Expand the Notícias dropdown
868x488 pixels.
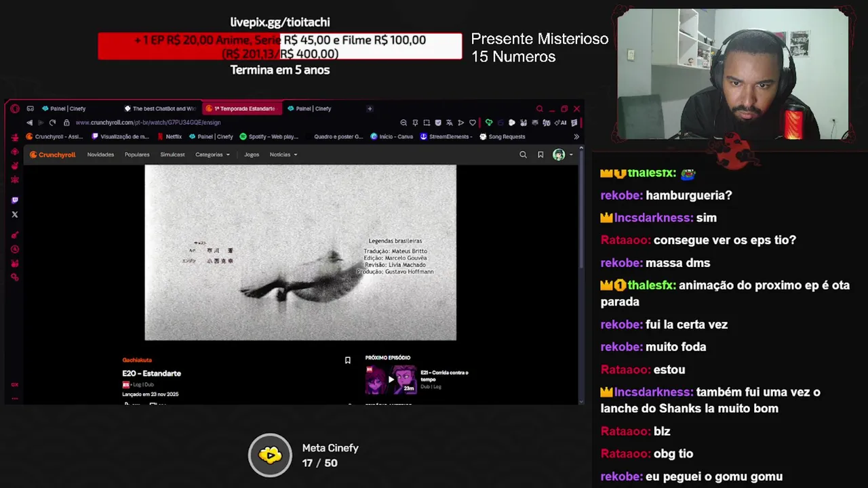tap(283, 155)
